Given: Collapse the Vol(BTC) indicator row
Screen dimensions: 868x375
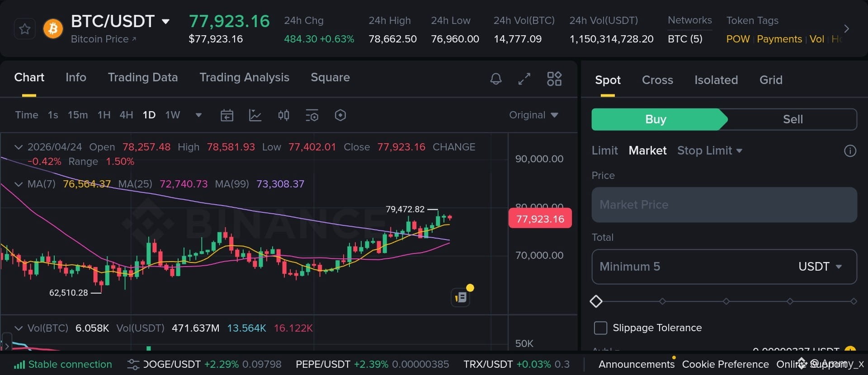Looking at the screenshot, I should (19, 328).
